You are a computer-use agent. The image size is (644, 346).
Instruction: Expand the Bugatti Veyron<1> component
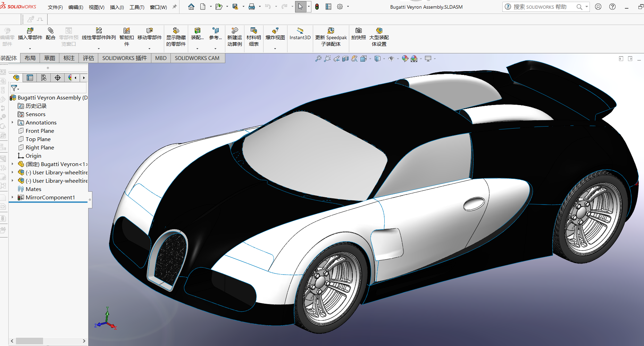pyautogui.click(x=12, y=164)
